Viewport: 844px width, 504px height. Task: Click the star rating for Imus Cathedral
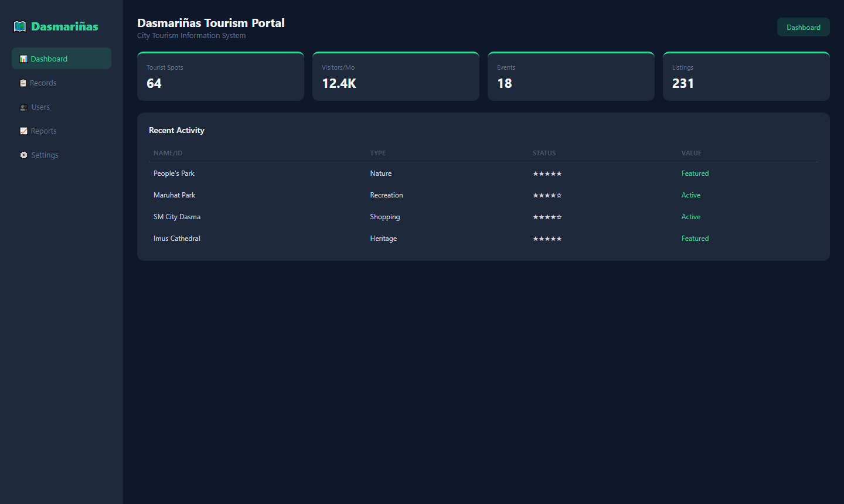pyautogui.click(x=547, y=239)
